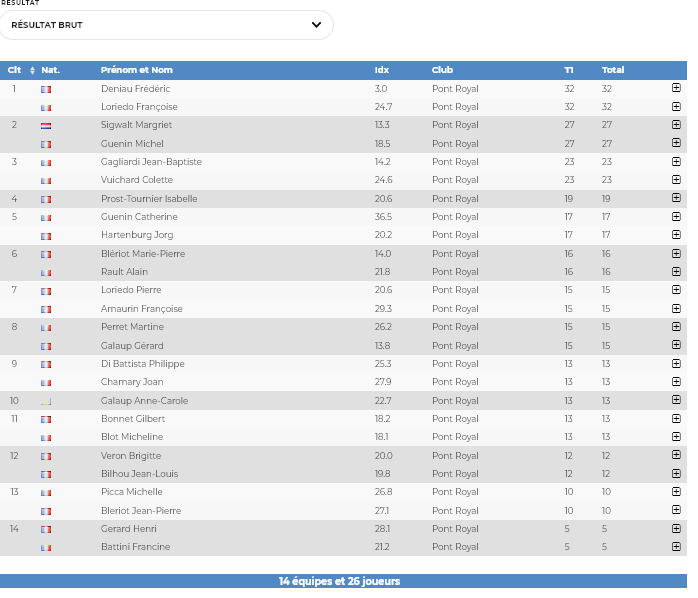Open plus icon for Bilhou Jean-Louis

[x=676, y=473]
